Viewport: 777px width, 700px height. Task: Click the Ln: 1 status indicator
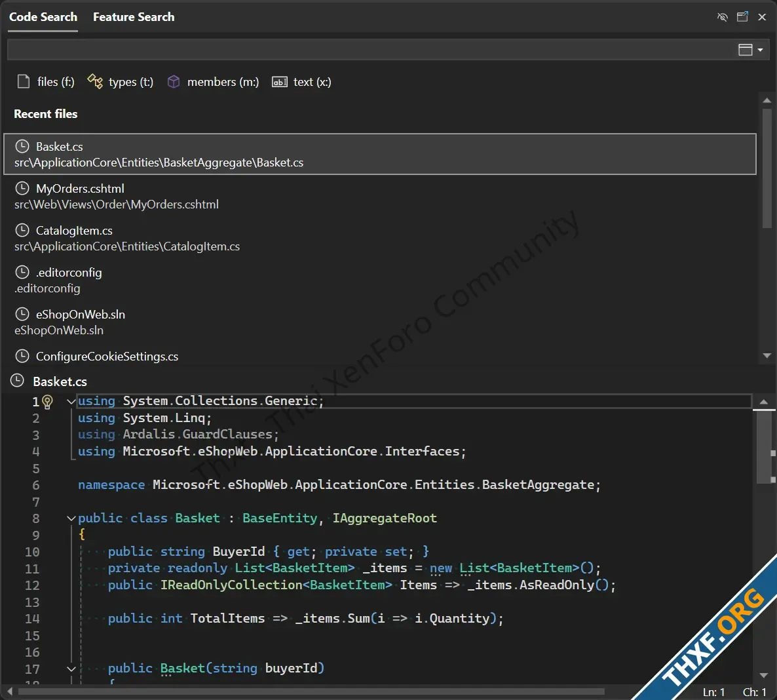tap(713, 692)
